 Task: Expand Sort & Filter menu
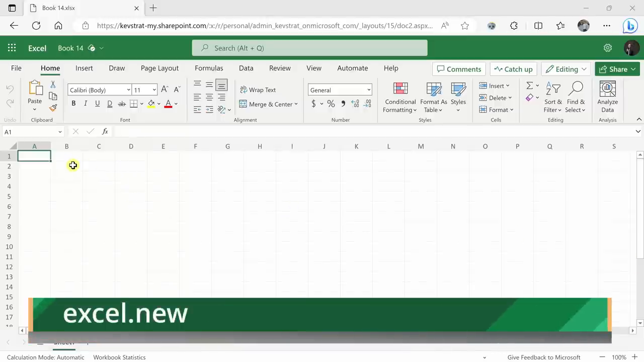(553, 97)
